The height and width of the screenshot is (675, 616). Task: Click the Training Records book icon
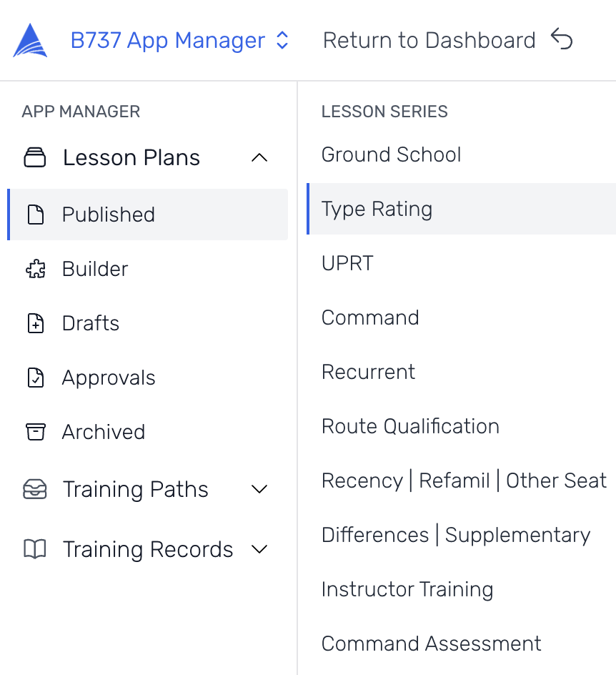[x=35, y=549]
